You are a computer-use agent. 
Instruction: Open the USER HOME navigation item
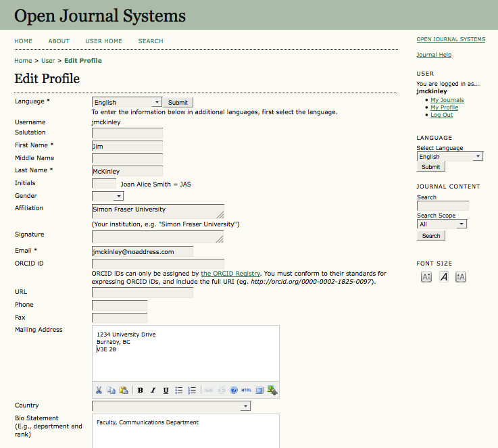click(x=104, y=41)
